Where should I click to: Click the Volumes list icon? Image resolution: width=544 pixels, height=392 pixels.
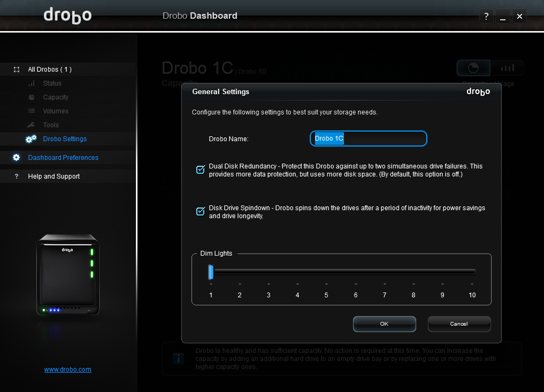[32, 111]
